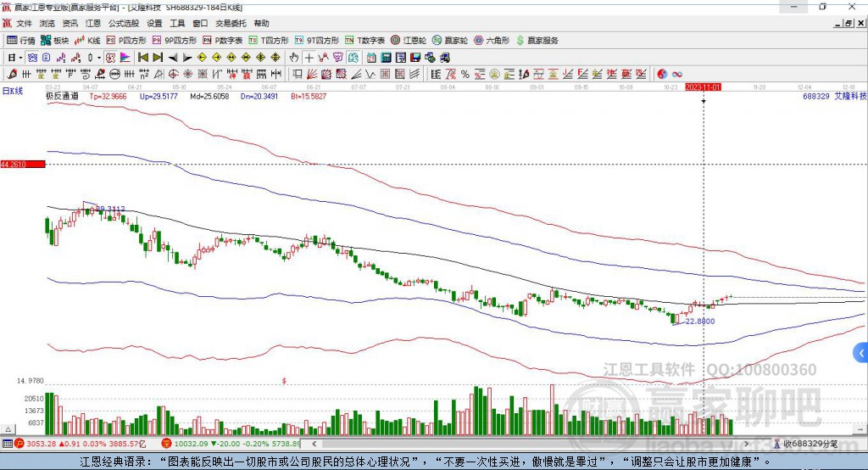Click the 10032.09 Shenzhen index status
Screen dimensions: 868x470
coord(189,444)
